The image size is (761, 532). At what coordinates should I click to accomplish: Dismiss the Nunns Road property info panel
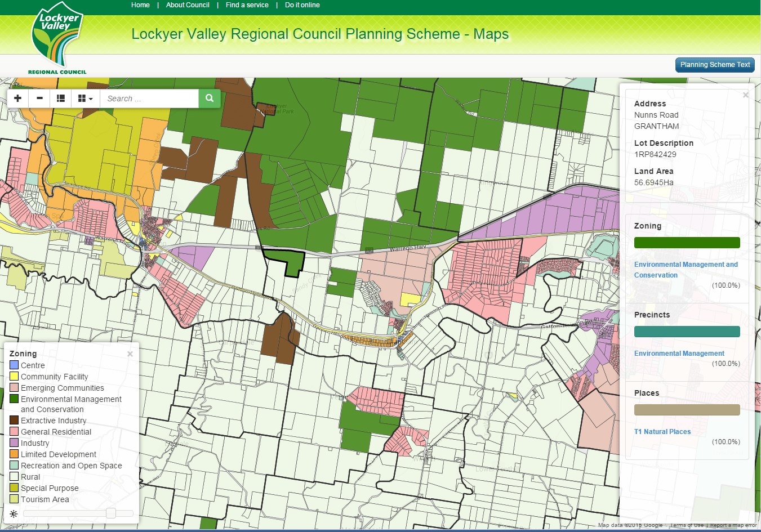coord(745,95)
